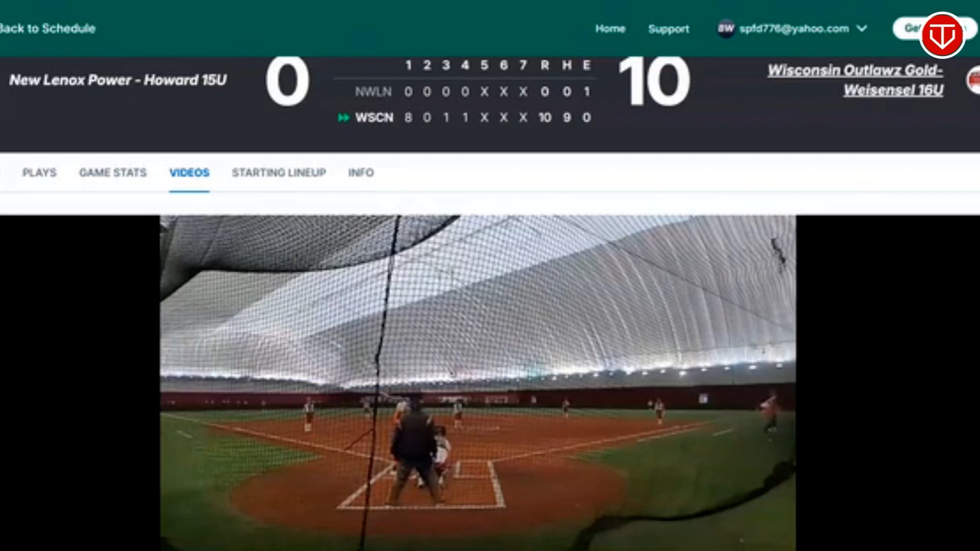Expand the account dropdown chevron
Image resolution: width=980 pixels, height=551 pixels.
(x=862, y=29)
